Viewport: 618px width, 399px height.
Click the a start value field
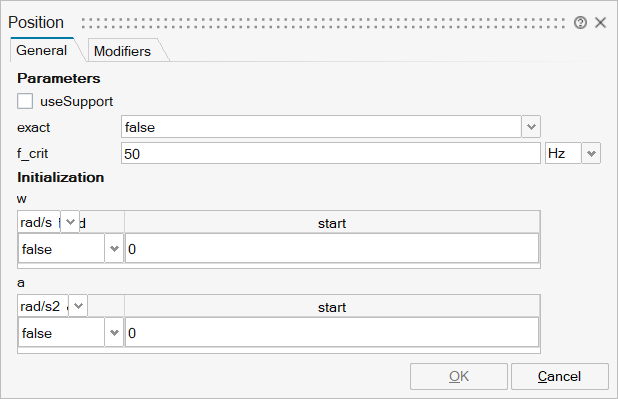click(x=332, y=333)
